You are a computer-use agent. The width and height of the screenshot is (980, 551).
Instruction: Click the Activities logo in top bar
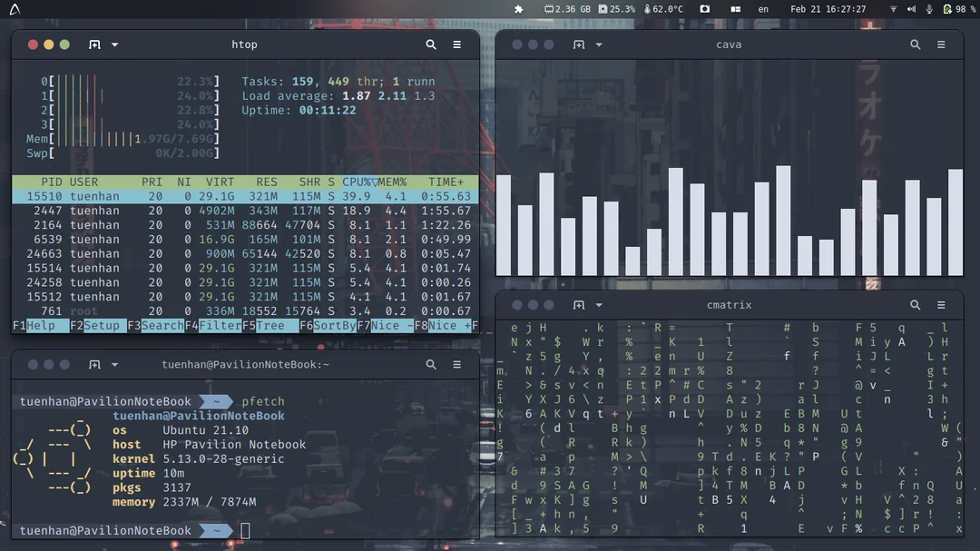pos(15,9)
